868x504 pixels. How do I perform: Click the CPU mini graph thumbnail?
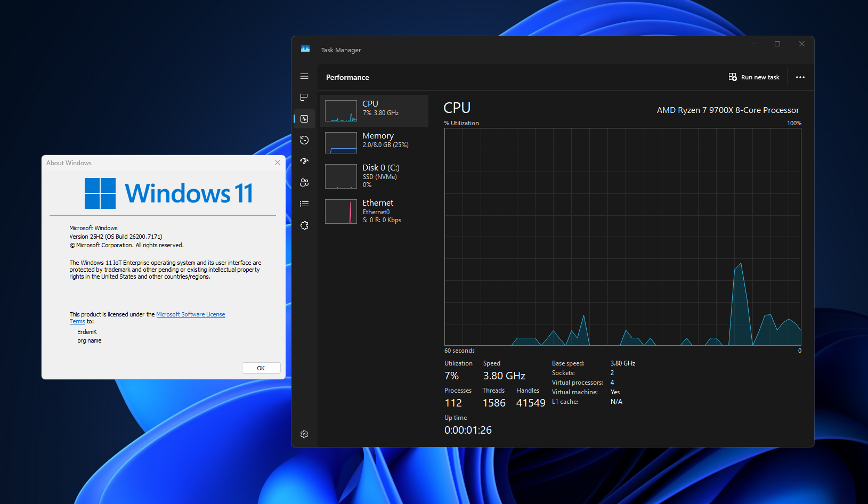(x=341, y=111)
